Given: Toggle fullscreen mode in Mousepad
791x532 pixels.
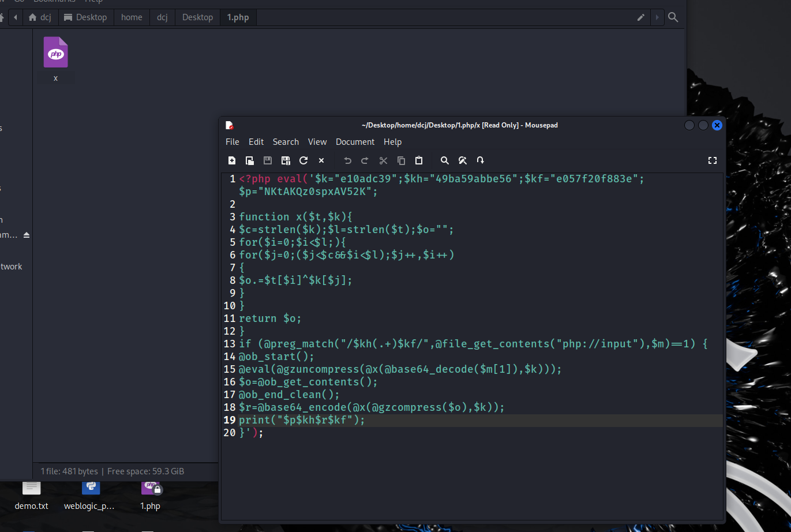Looking at the screenshot, I should [713, 160].
